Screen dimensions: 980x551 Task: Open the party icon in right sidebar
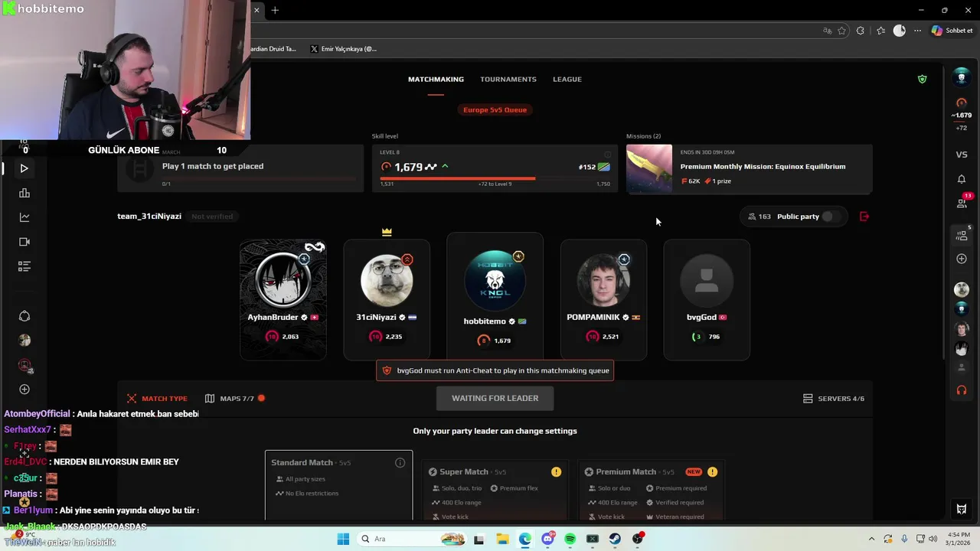(962, 236)
